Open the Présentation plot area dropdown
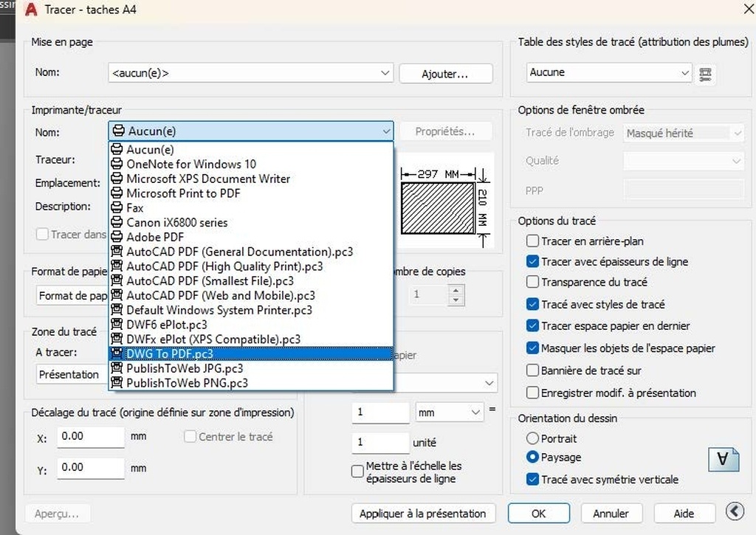This screenshot has width=756, height=535. coord(72,375)
